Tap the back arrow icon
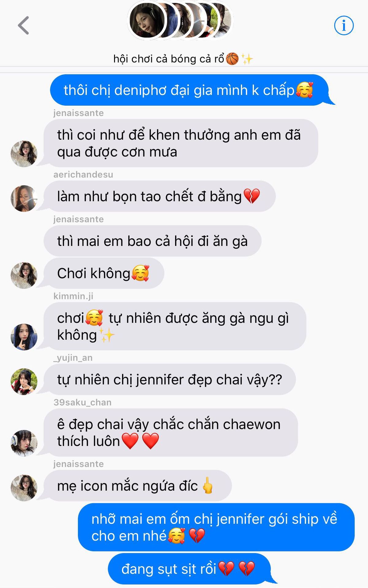 24,25
